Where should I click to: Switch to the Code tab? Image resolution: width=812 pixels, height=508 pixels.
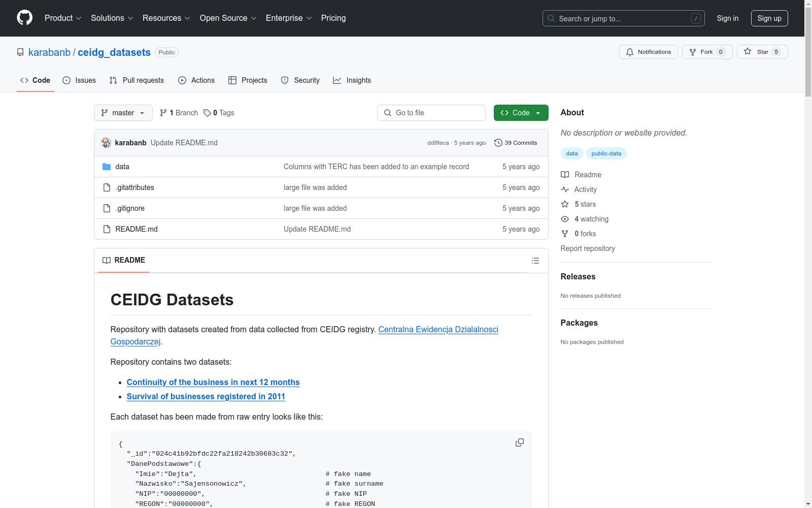[35, 80]
